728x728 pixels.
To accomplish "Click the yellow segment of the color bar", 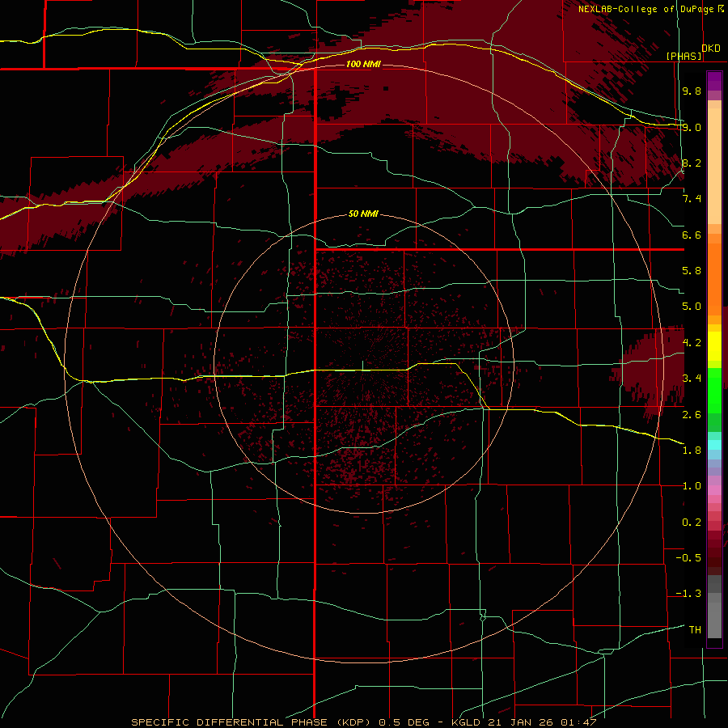I will (x=714, y=346).
